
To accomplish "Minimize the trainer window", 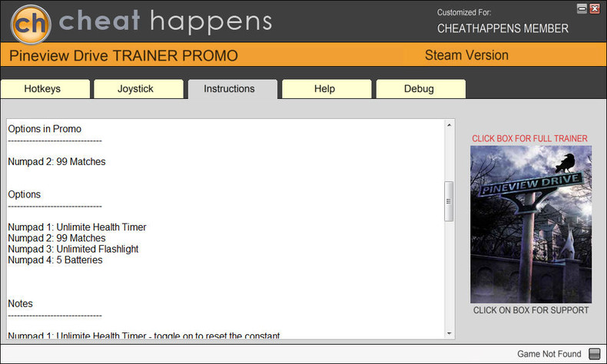I will [582, 8].
